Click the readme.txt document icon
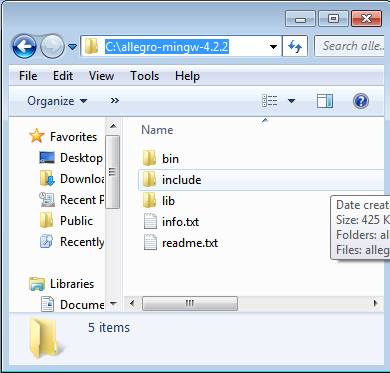The height and width of the screenshot is (373, 390). click(150, 242)
